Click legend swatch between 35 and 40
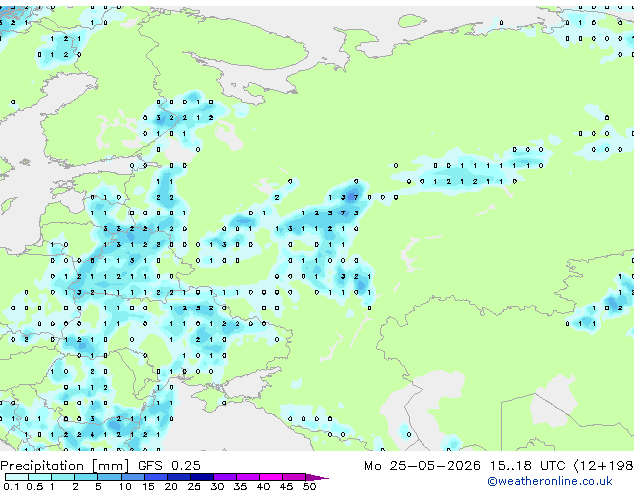The image size is (634, 490). [x=247, y=477]
